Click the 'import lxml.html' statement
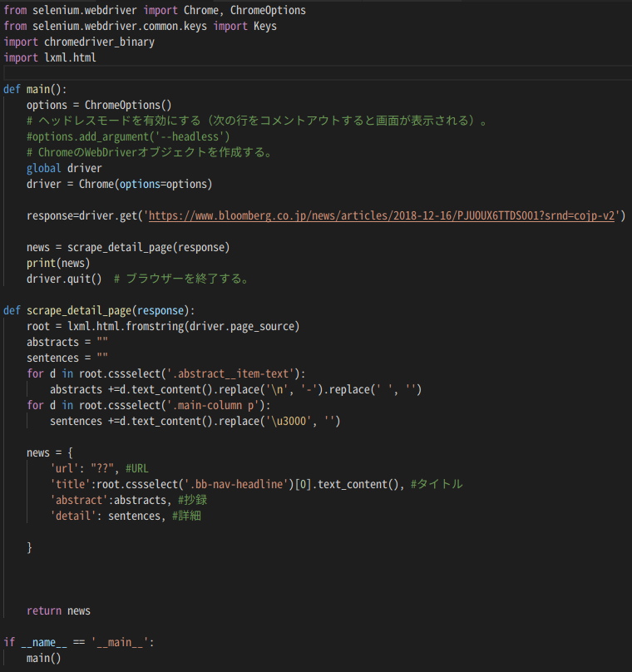Screen dimensions: 632x672 coord(50,57)
